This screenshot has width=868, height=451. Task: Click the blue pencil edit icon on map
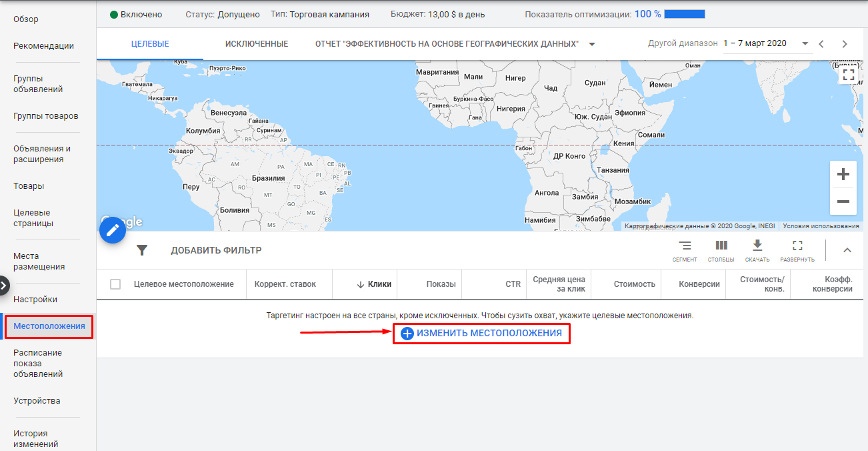click(113, 230)
